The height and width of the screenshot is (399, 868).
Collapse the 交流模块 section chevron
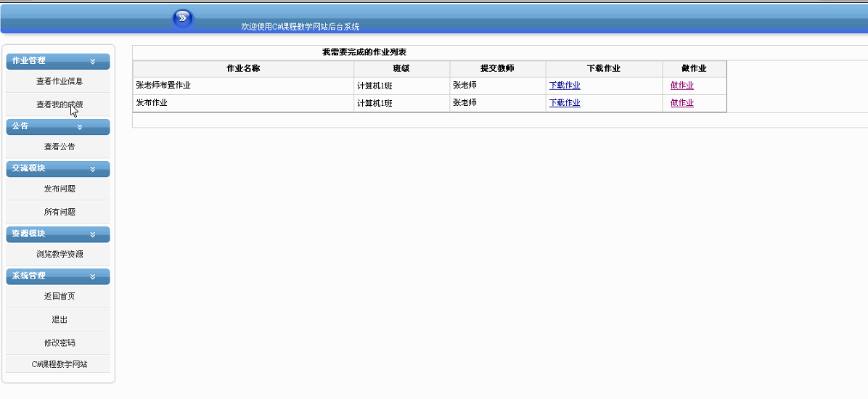click(x=93, y=169)
